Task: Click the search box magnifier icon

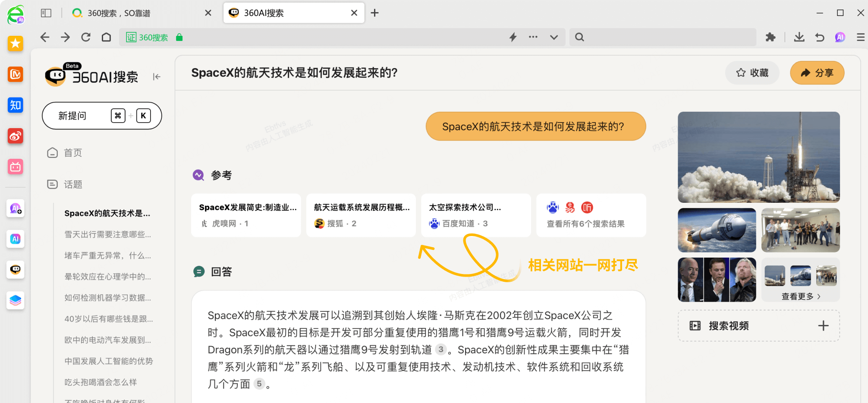Action: pyautogui.click(x=579, y=37)
